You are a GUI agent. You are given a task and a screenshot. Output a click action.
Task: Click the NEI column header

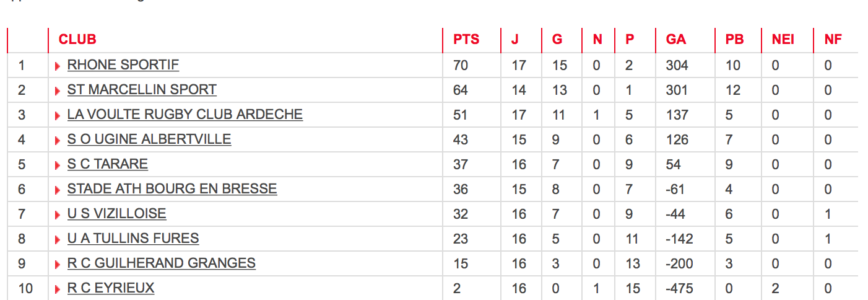coord(783,40)
